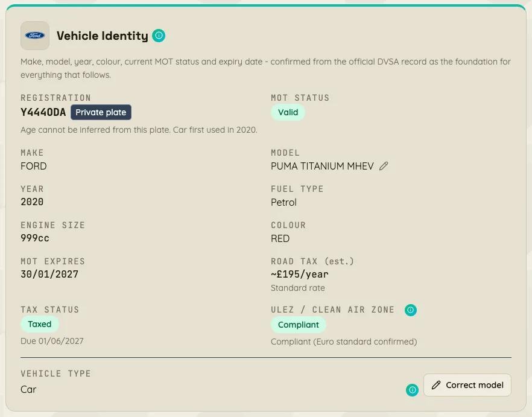Screen dimensions: 532x417
Task: Click the Taxed status badge
Action: [x=40, y=324]
